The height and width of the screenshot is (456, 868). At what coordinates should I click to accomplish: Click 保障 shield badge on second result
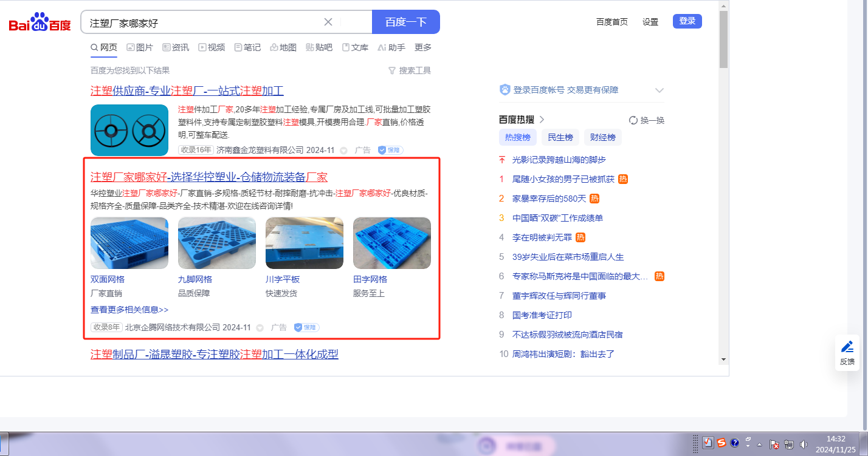306,327
